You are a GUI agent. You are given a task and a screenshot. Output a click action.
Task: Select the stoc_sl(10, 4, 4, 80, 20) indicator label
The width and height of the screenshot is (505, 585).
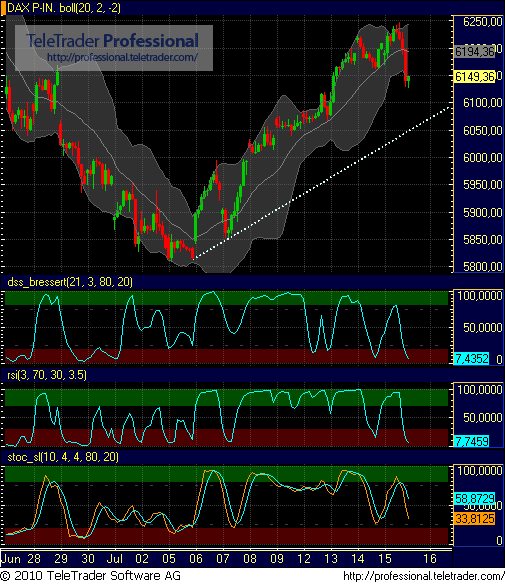[63, 457]
